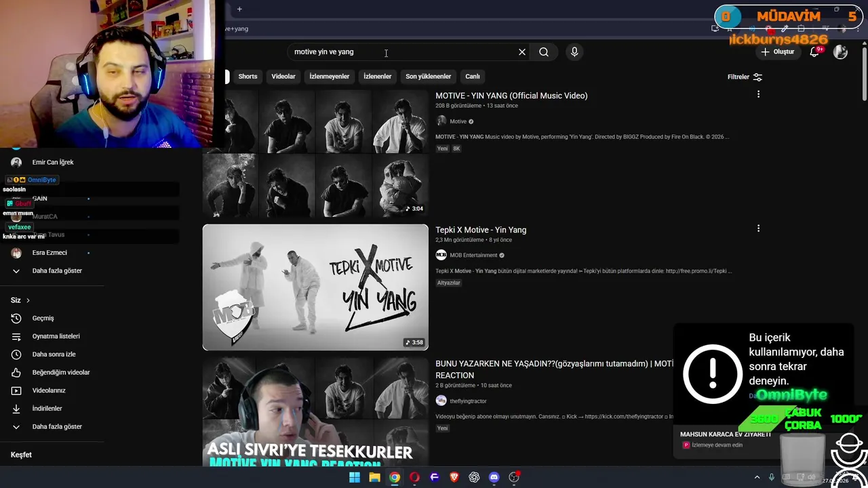This screenshot has height=488, width=868.
Task: Open a new browser tab with plus
Action: pyautogui.click(x=239, y=9)
